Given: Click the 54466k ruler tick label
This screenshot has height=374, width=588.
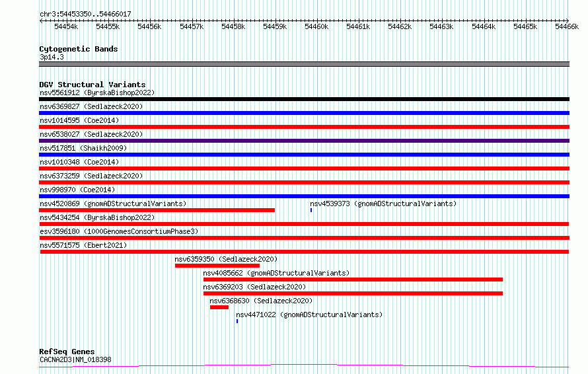Looking at the screenshot, I should tap(567, 26).
